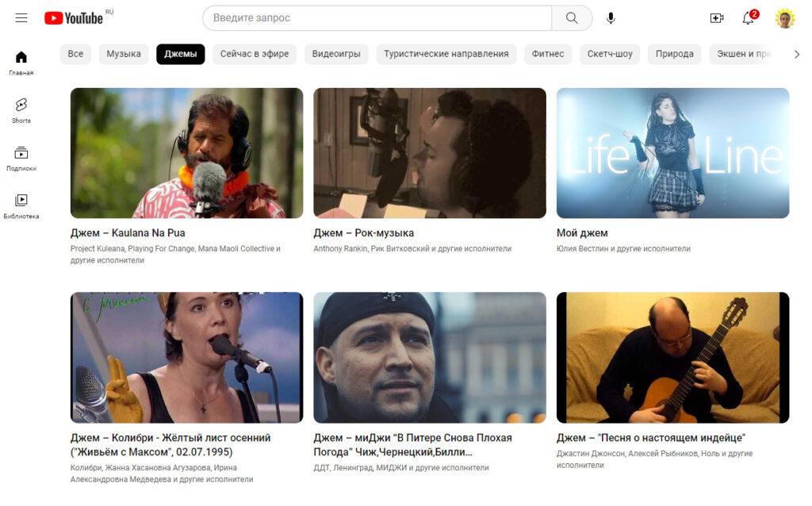The width and height of the screenshot is (812, 506).
Task: Select the Туристические направления chip
Action: 446,54
